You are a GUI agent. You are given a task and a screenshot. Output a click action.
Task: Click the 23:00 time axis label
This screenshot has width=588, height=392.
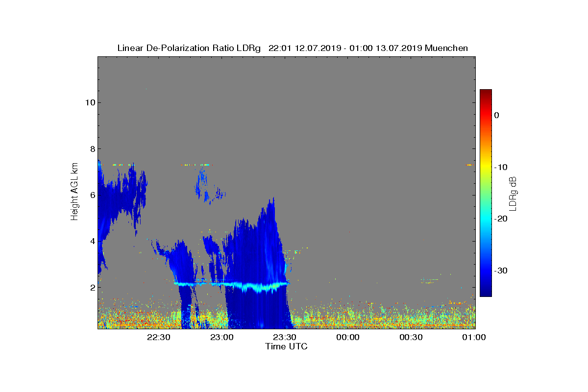(221, 337)
